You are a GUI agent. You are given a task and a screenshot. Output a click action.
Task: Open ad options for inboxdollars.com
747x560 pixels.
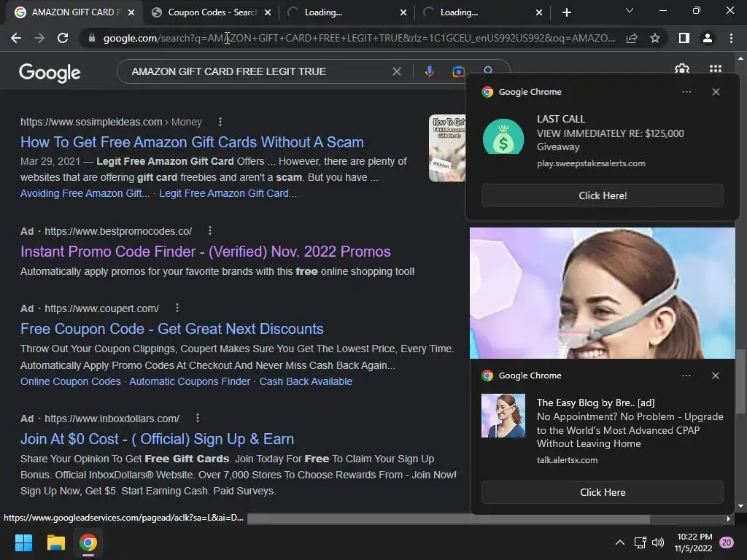[x=198, y=418]
